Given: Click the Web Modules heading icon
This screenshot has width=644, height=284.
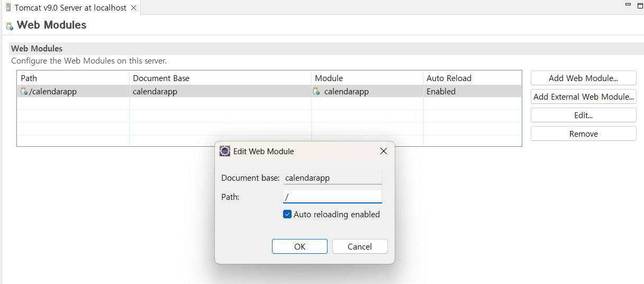Looking at the screenshot, I should (x=10, y=26).
